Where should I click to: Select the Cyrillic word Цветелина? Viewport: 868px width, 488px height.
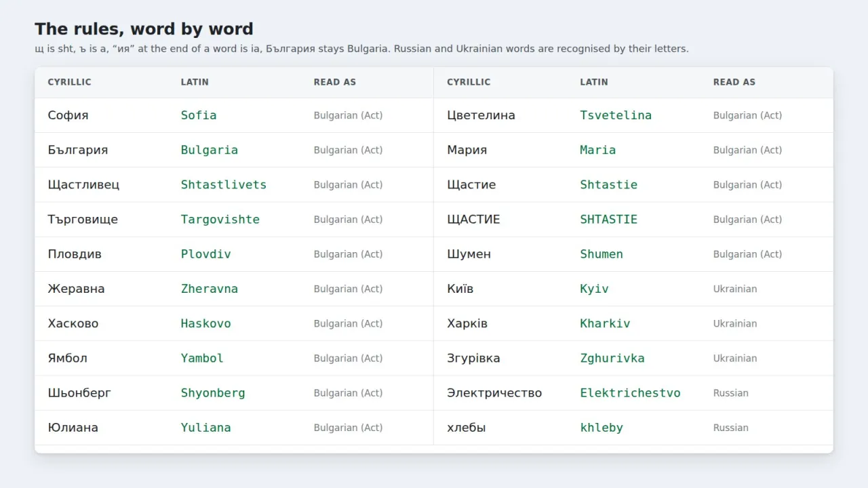coord(481,115)
